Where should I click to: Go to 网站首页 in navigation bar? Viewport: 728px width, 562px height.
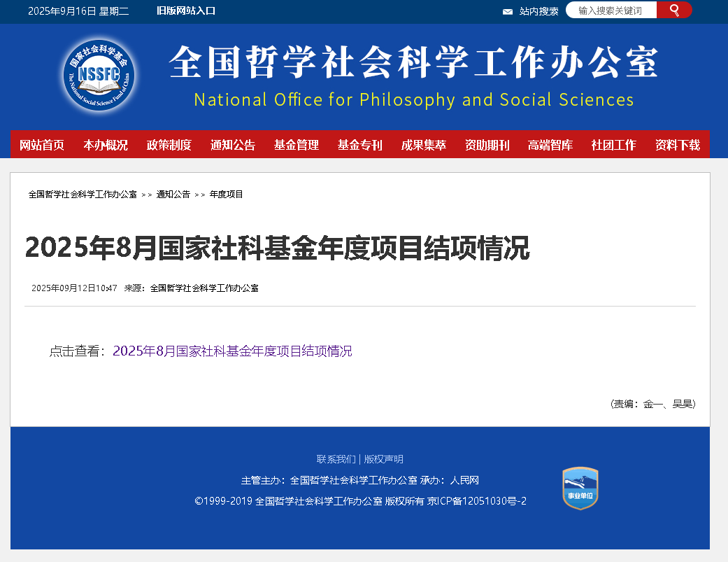tap(42, 145)
